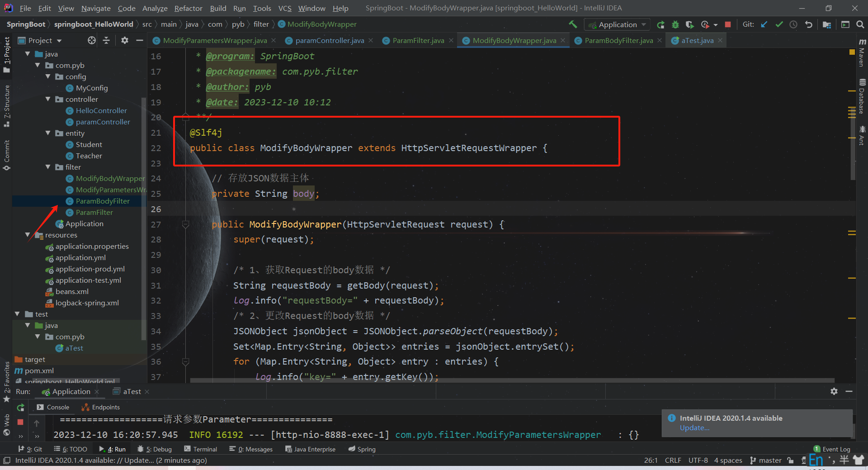Open Commit tool window
The height and width of the screenshot is (470, 868).
pyautogui.click(x=6, y=155)
